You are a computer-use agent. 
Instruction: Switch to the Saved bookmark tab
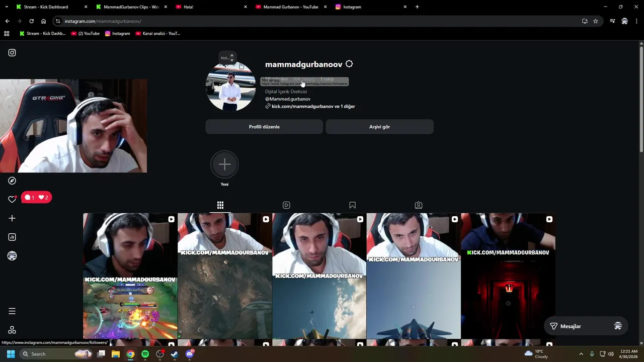click(352, 205)
